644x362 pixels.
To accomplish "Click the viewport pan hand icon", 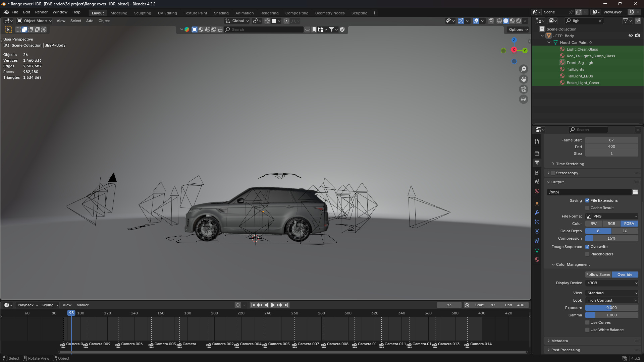I will tap(524, 79).
